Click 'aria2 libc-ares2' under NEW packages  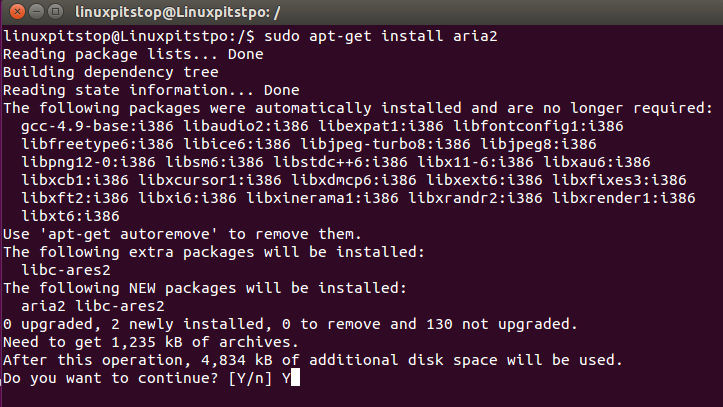92,306
